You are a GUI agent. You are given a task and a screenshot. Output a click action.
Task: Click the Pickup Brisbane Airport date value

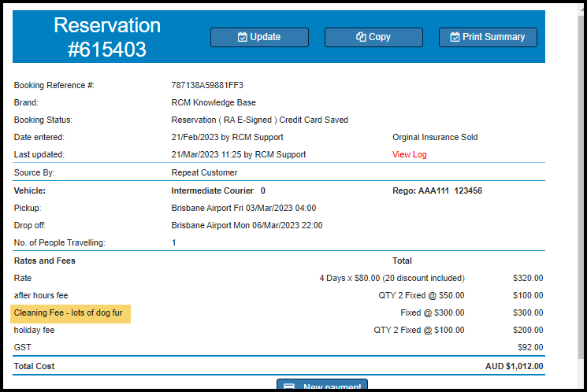(x=243, y=209)
